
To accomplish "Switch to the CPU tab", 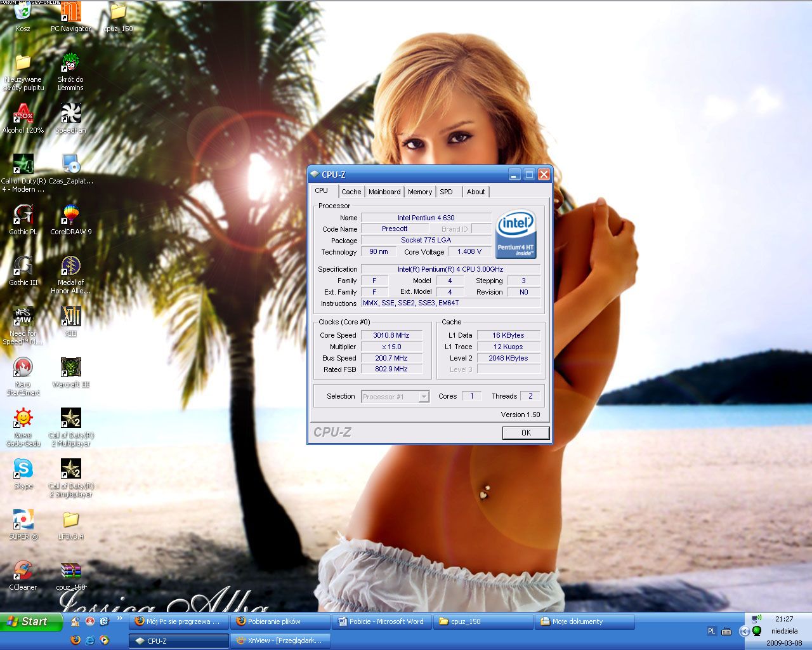I will pos(322,191).
